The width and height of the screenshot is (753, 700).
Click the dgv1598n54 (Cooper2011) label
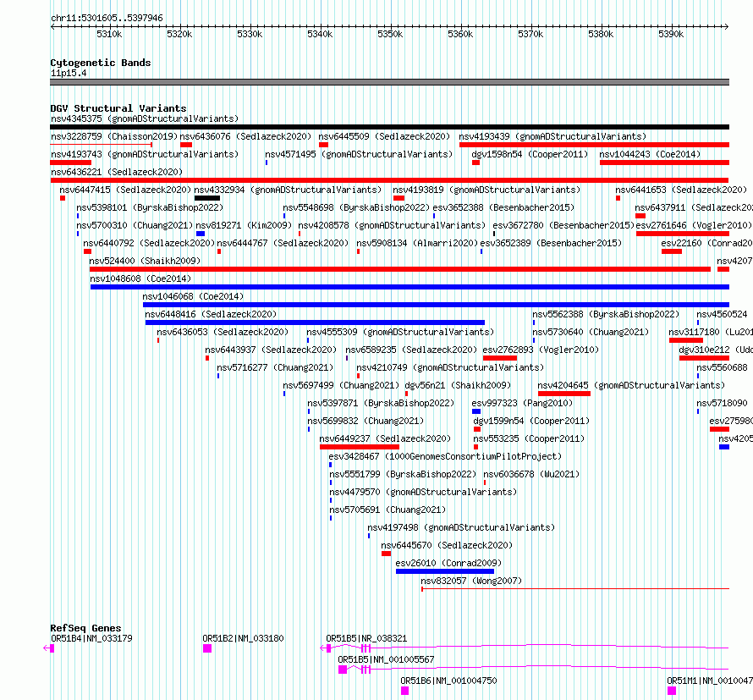pos(530,154)
